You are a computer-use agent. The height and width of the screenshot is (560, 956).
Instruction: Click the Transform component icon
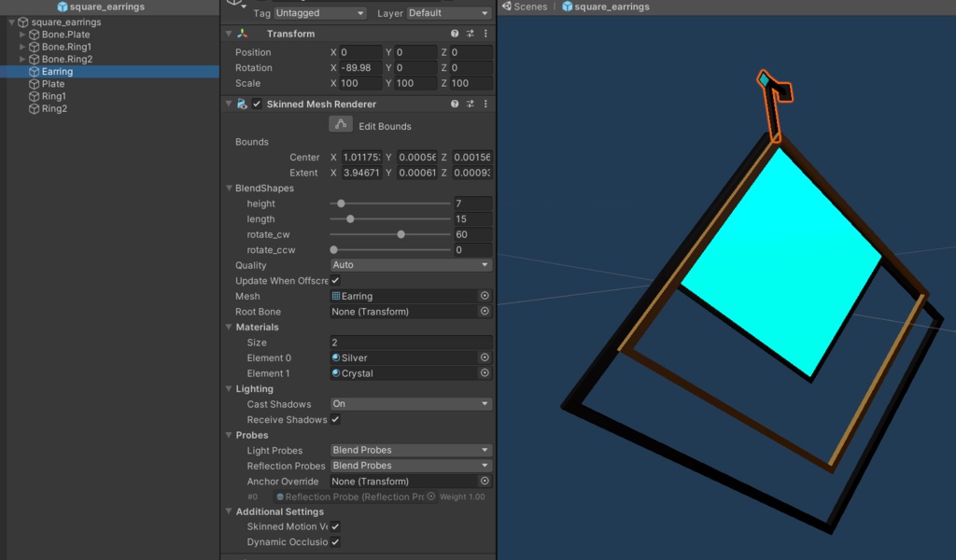click(x=240, y=33)
